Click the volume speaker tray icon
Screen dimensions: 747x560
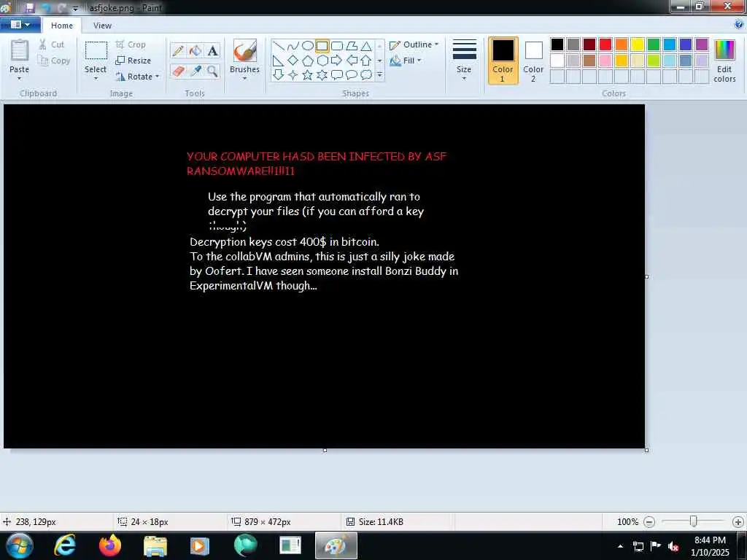(673, 546)
